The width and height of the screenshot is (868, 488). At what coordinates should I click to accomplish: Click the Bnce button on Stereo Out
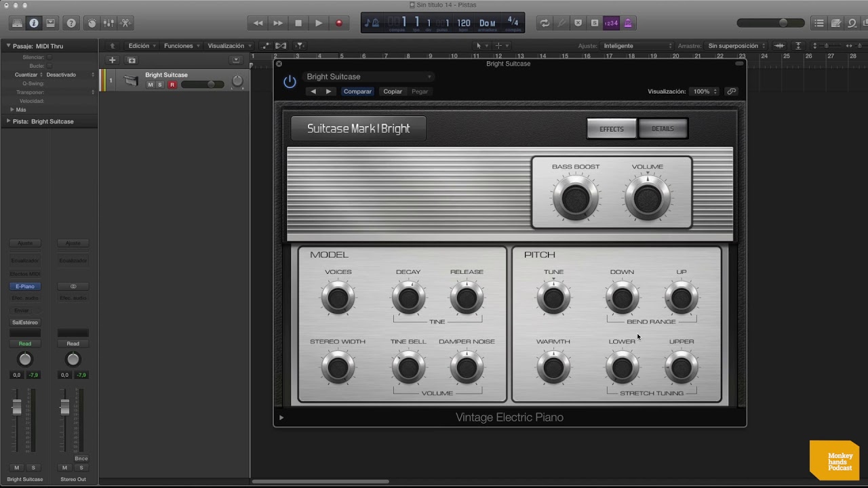point(81,459)
